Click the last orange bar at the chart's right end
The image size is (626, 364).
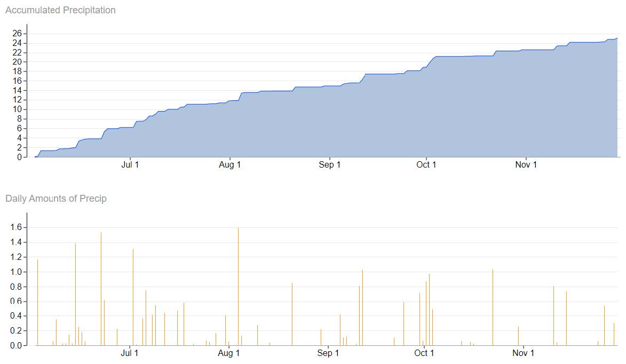click(614, 334)
